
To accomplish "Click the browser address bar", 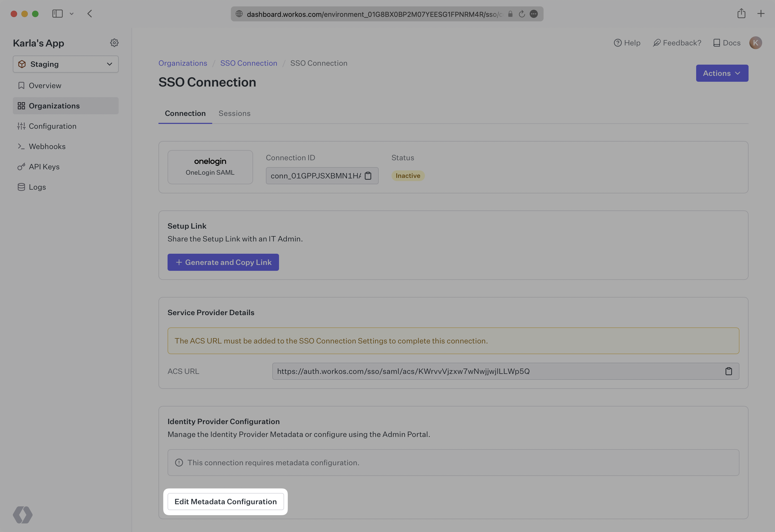I will click(374, 14).
